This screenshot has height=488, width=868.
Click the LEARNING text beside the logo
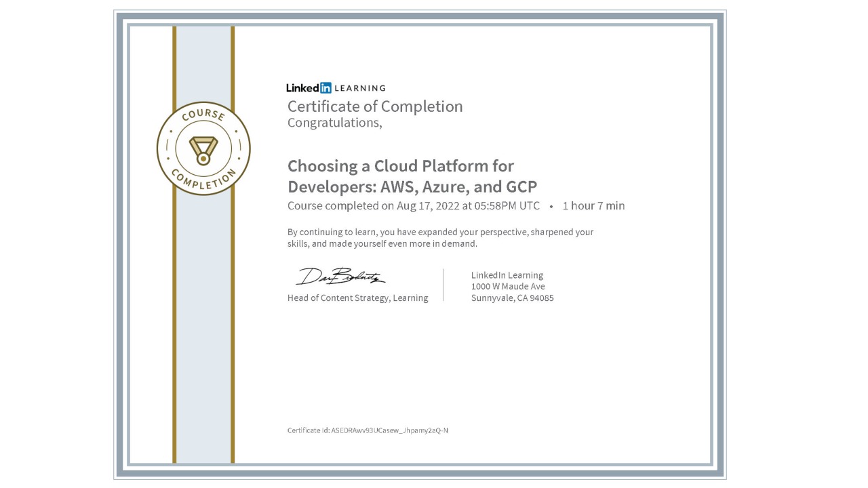point(360,88)
